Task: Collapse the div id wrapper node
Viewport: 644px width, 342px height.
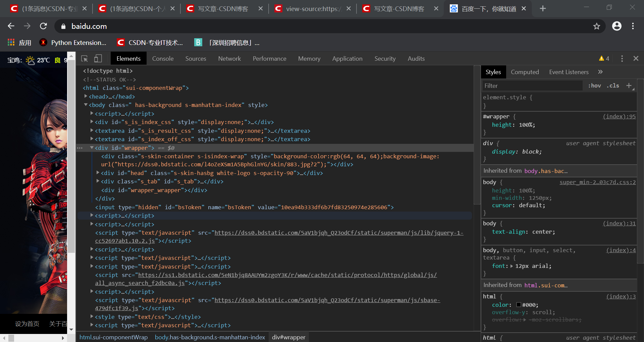Action: click(92, 148)
